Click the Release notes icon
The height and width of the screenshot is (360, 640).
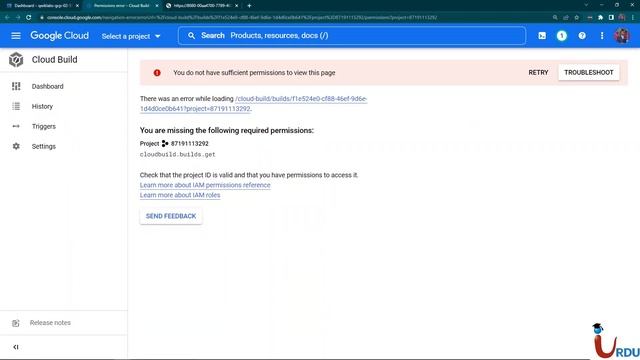click(x=16, y=323)
